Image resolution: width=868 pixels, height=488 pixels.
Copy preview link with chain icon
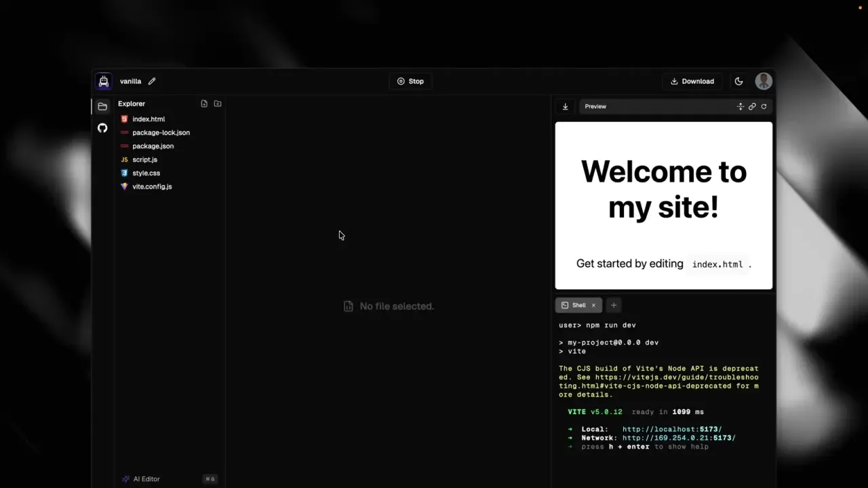752,106
